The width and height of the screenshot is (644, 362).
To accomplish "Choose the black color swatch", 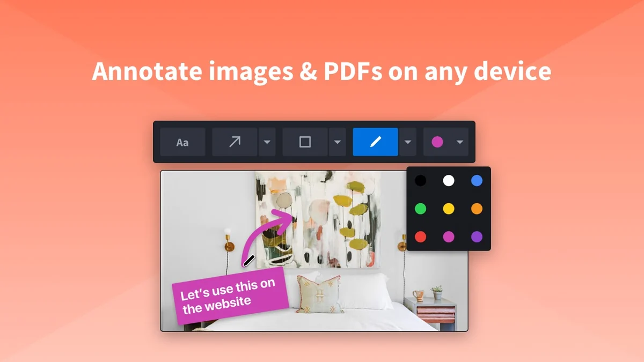I will 421,181.
